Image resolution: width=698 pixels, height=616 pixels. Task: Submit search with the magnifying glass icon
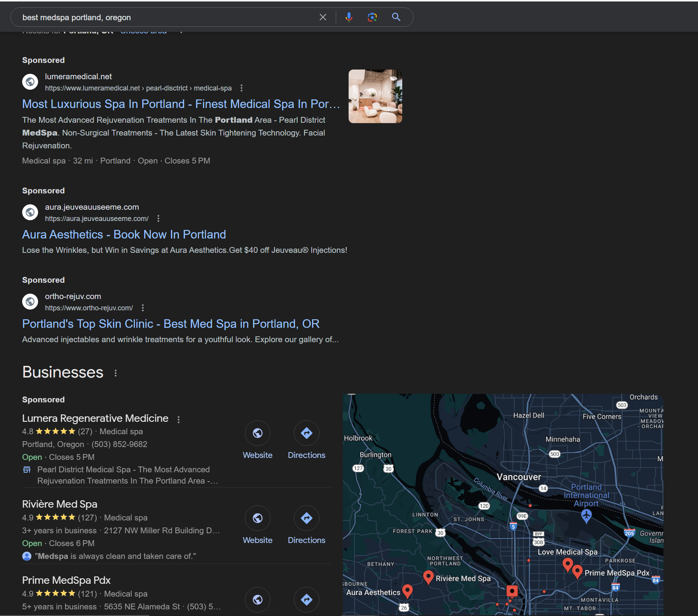396,17
